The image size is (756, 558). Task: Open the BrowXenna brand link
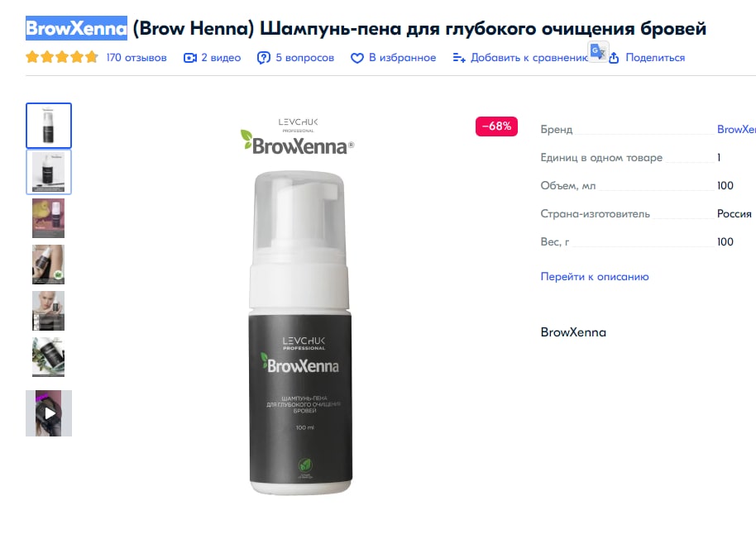pyautogui.click(x=736, y=129)
